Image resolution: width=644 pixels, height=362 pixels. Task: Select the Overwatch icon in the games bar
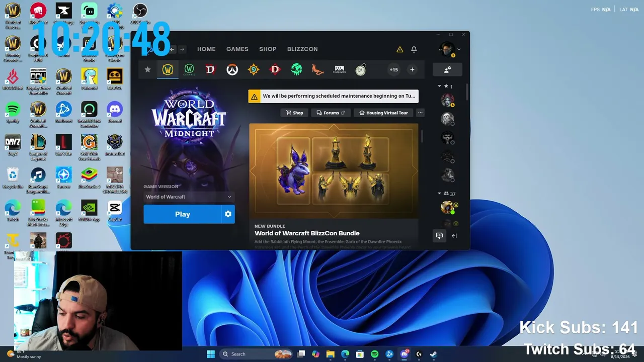232,70
